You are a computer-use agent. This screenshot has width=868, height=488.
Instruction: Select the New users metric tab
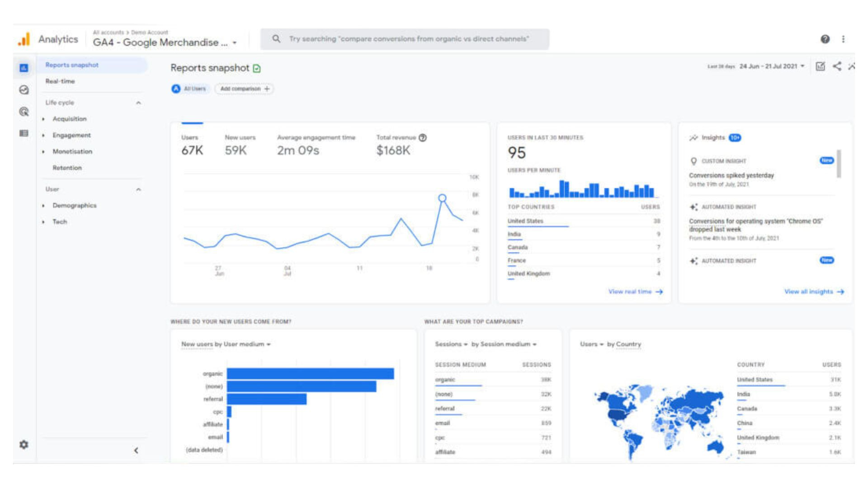(x=240, y=145)
